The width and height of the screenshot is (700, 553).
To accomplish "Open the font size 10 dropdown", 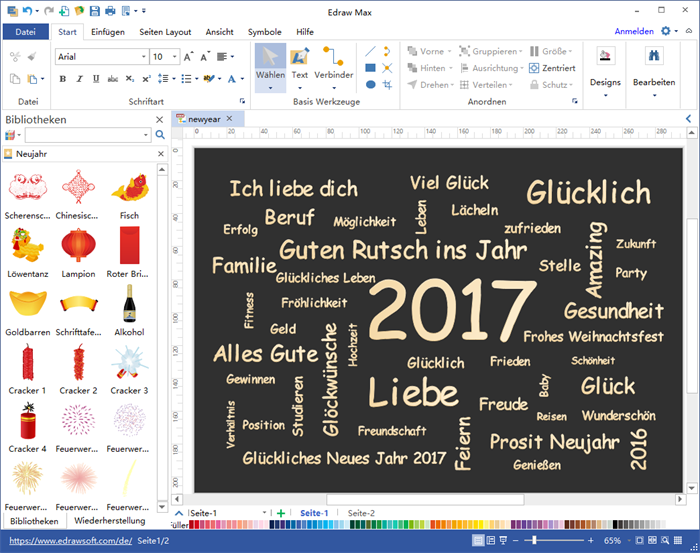I will point(175,57).
